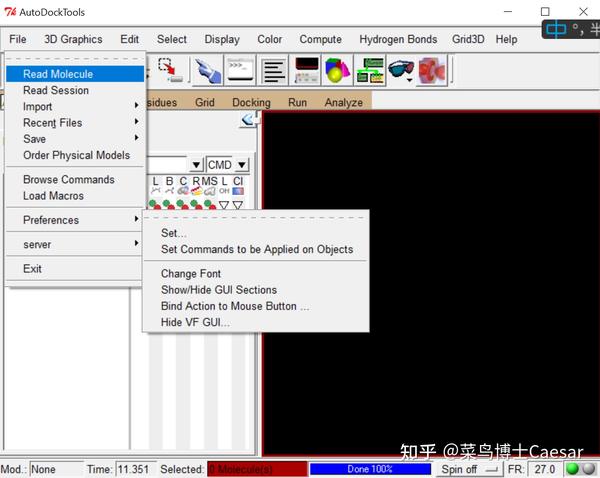Open the triangle menu under Cl column
Image resolution: width=600 pixels, height=478 pixels.
pyautogui.click(x=238, y=205)
